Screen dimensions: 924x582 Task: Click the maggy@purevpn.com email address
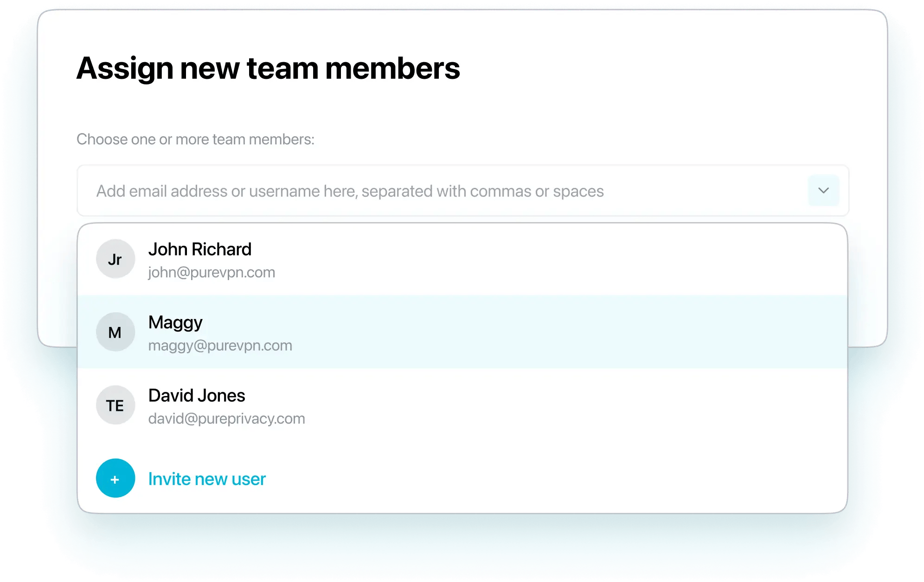(x=220, y=345)
